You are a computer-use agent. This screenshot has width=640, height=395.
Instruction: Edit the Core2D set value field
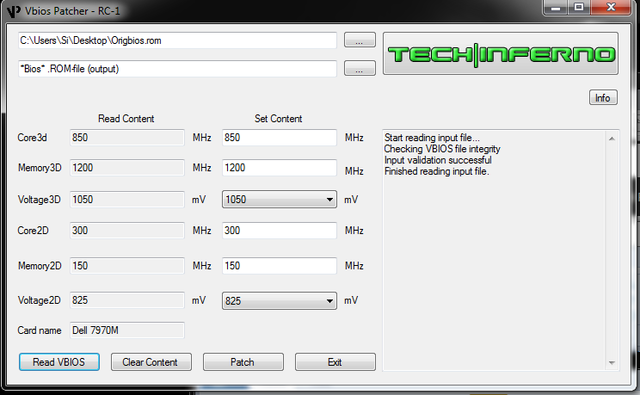[280, 231]
